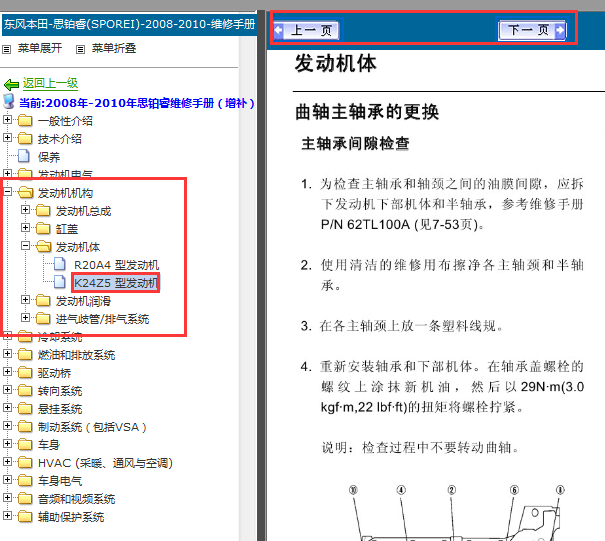Go to previous page with 上一页 button
The image size is (605, 541).
point(307,30)
